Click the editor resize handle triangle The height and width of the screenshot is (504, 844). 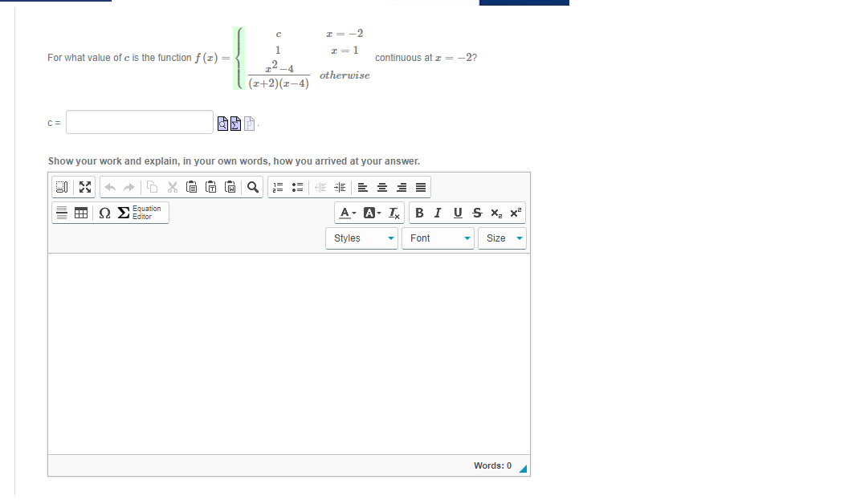(524, 469)
